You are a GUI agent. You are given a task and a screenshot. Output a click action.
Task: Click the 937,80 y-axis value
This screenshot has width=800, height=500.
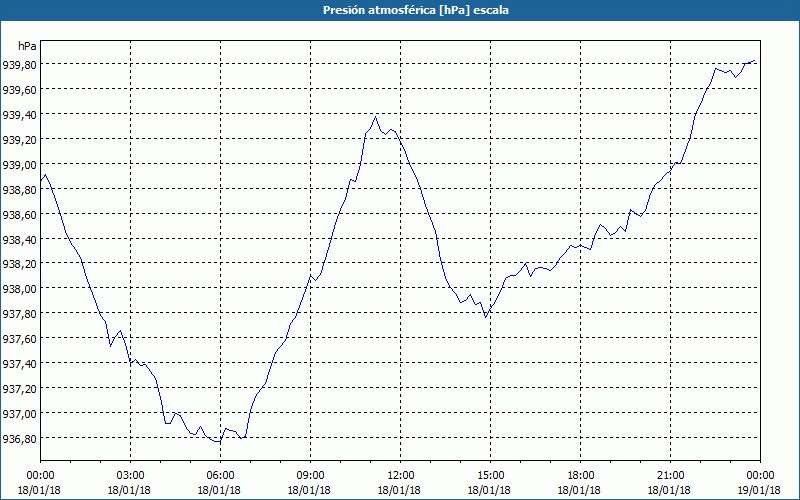click(x=19, y=314)
